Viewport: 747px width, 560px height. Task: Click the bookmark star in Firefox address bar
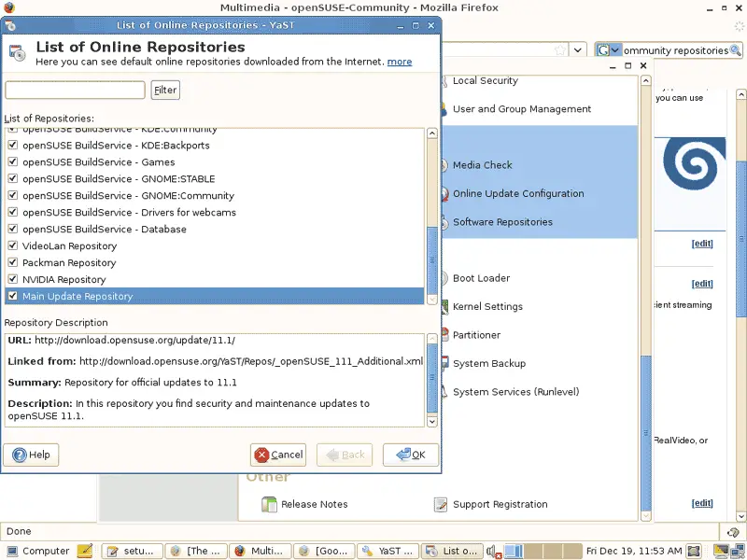pos(561,50)
